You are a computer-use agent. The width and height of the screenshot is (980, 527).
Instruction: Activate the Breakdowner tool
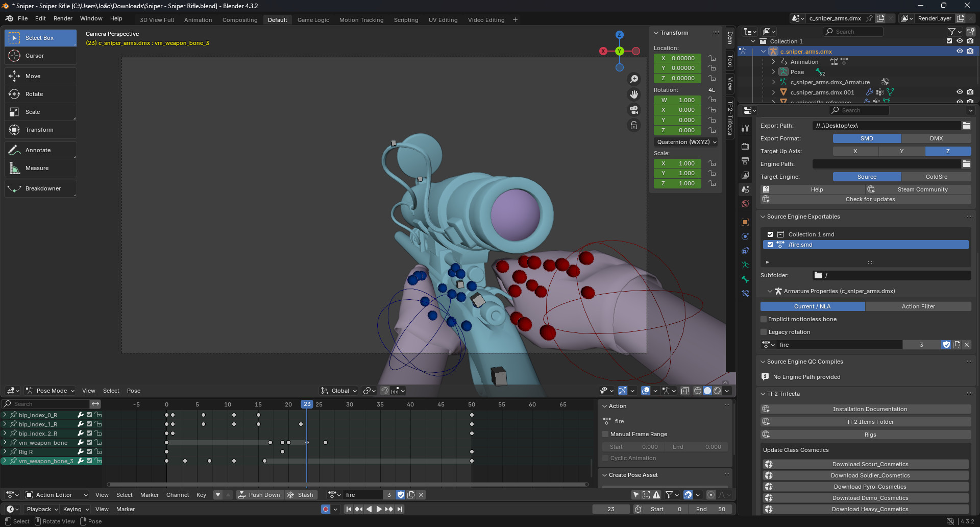[x=40, y=188]
